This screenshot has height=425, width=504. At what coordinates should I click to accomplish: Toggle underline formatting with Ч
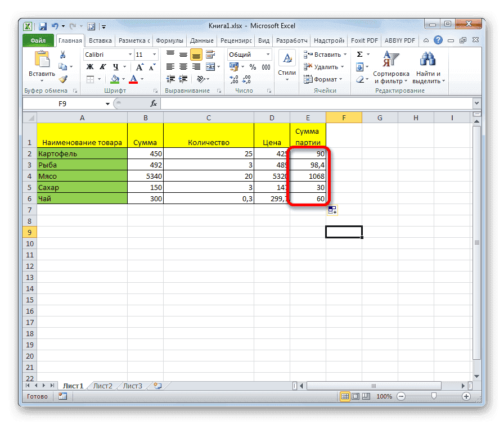(115, 66)
